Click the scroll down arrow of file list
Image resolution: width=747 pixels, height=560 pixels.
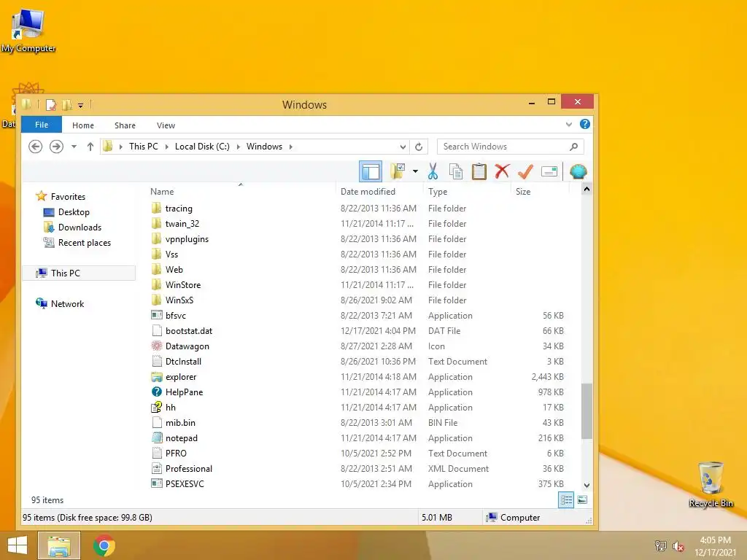coord(587,486)
